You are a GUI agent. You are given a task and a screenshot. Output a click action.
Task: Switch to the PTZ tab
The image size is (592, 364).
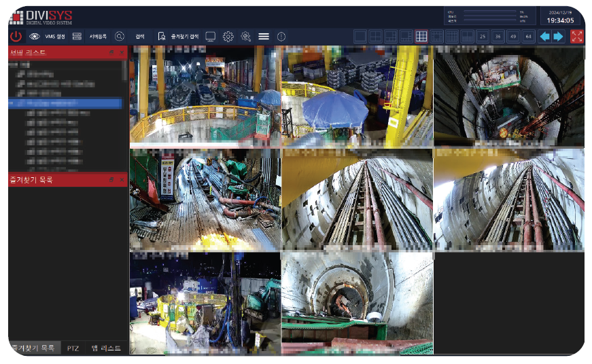(73, 348)
